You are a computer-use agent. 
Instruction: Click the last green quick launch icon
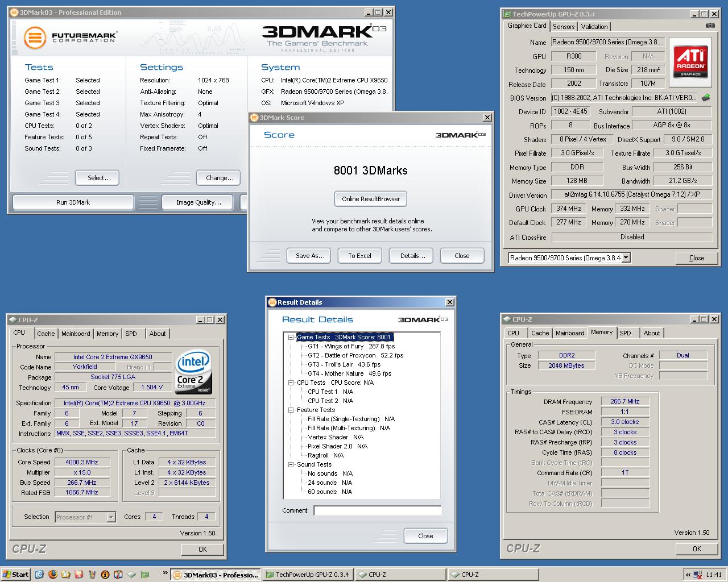[x=144, y=575]
